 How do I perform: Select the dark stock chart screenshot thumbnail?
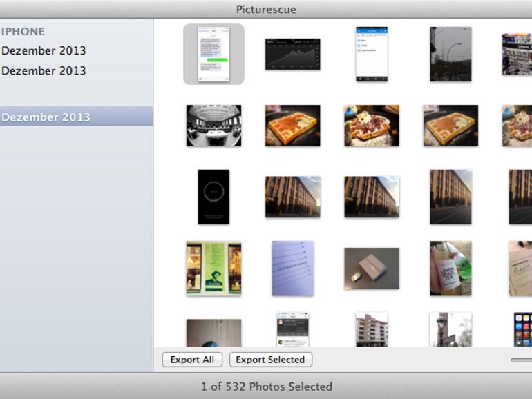292,55
